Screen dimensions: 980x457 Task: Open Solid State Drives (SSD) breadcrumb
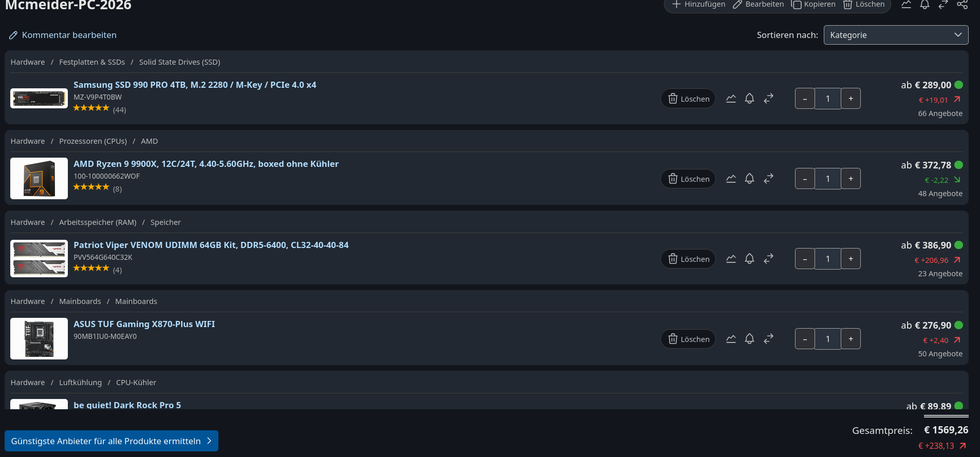point(180,62)
